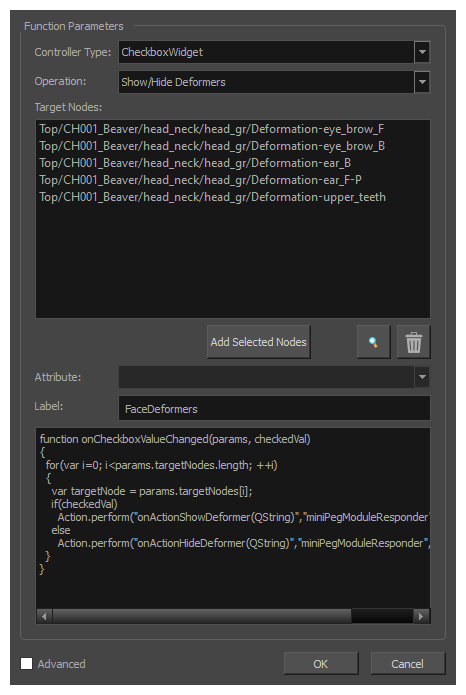Screen dimensions: 466x695
Task: Select the Deformation-upper_teeth target node
Action: coord(212,197)
